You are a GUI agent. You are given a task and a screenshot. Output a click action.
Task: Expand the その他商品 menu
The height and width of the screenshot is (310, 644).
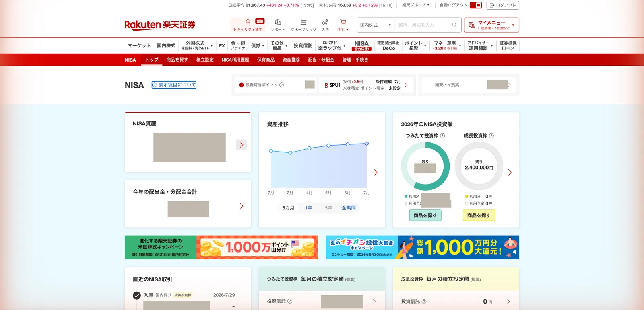[x=279, y=45]
